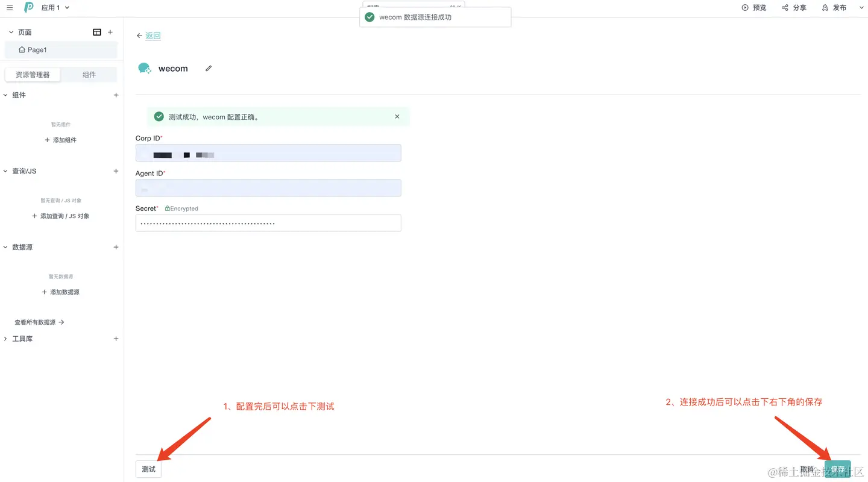
Task: Click 添加查询 / JS 对象 button
Action: [61, 216]
